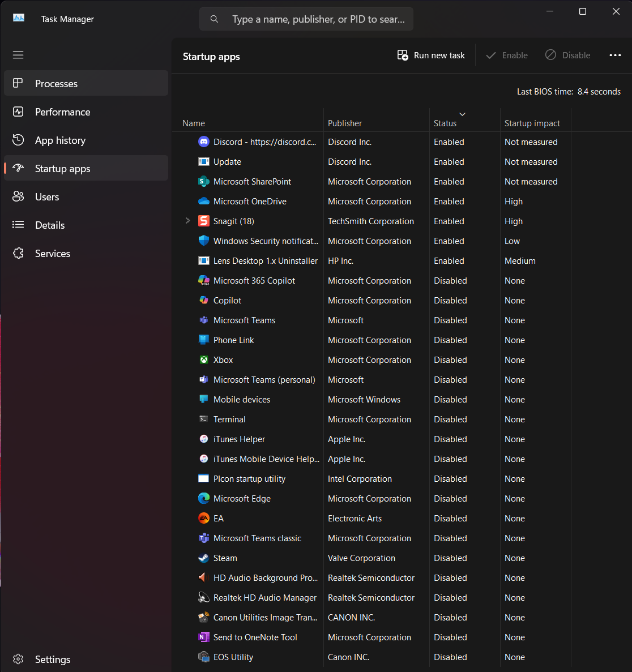The image size is (632, 672).
Task: Click the Steam icon in the list
Action: point(204,558)
